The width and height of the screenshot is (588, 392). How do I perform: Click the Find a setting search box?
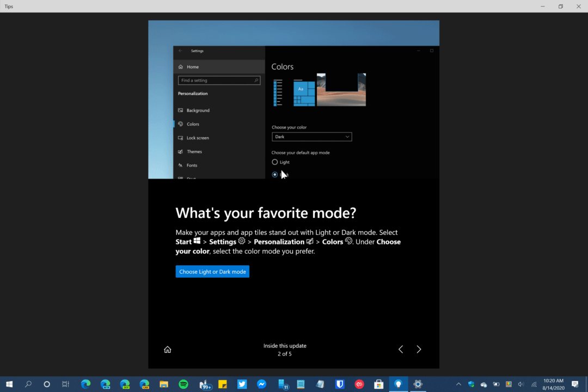click(218, 80)
